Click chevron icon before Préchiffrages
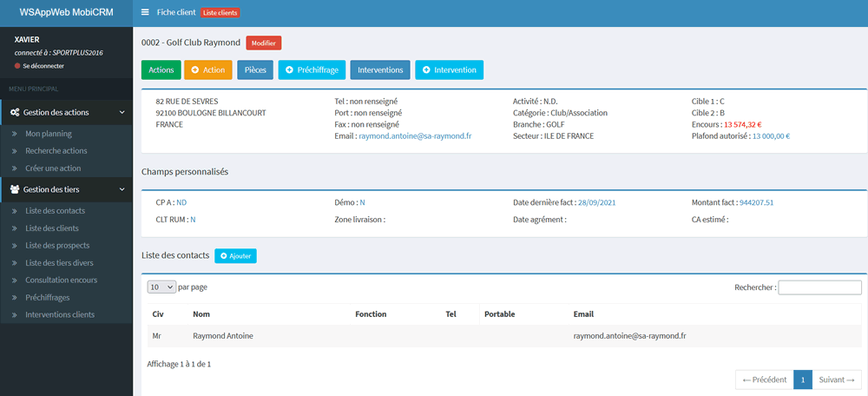Screen dimensions: 868x396 click(15, 297)
